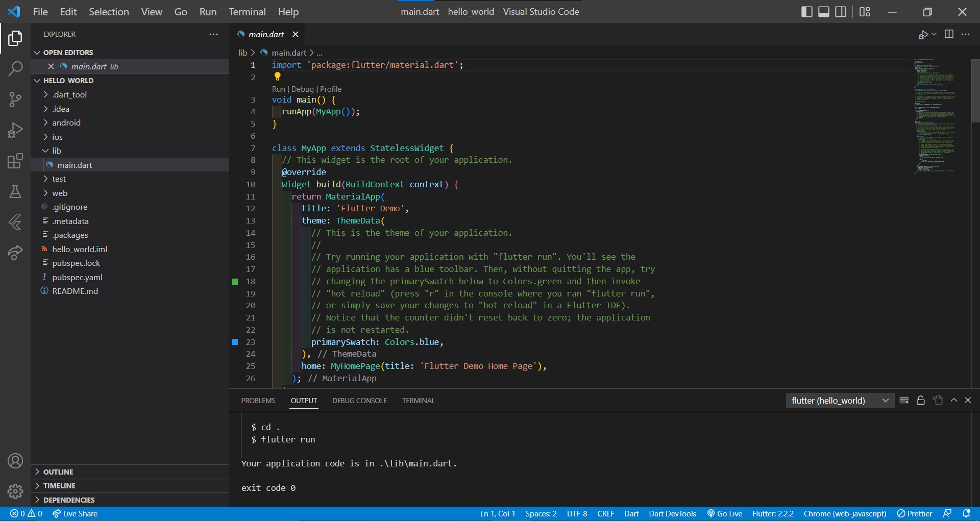980x521 pixels.
Task: Switch to the PROBLEMS tab
Action: pyautogui.click(x=258, y=401)
